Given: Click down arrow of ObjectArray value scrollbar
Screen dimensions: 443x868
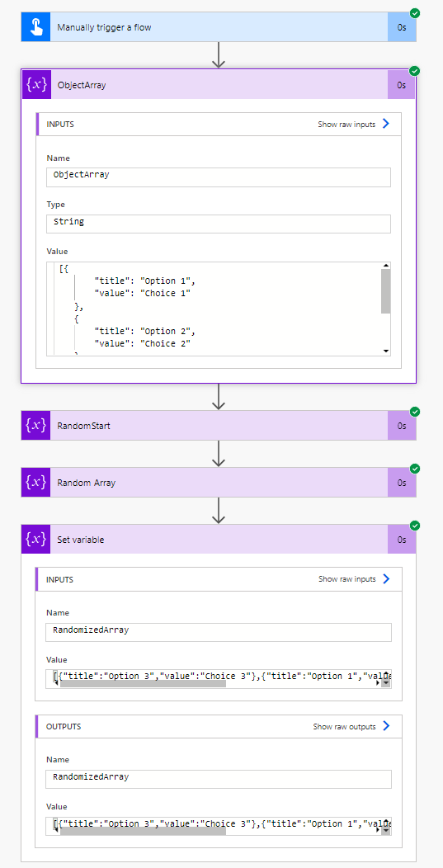Looking at the screenshot, I should tap(386, 351).
